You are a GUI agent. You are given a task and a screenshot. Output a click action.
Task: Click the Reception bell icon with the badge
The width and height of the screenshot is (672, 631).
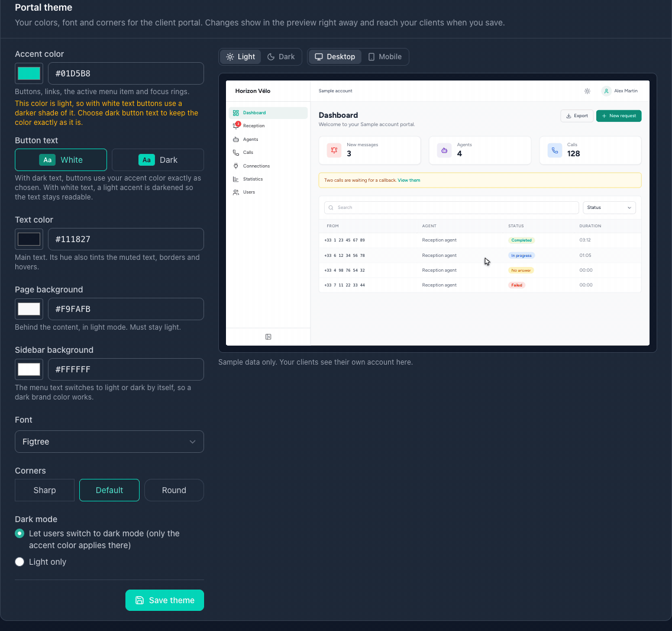pos(236,125)
